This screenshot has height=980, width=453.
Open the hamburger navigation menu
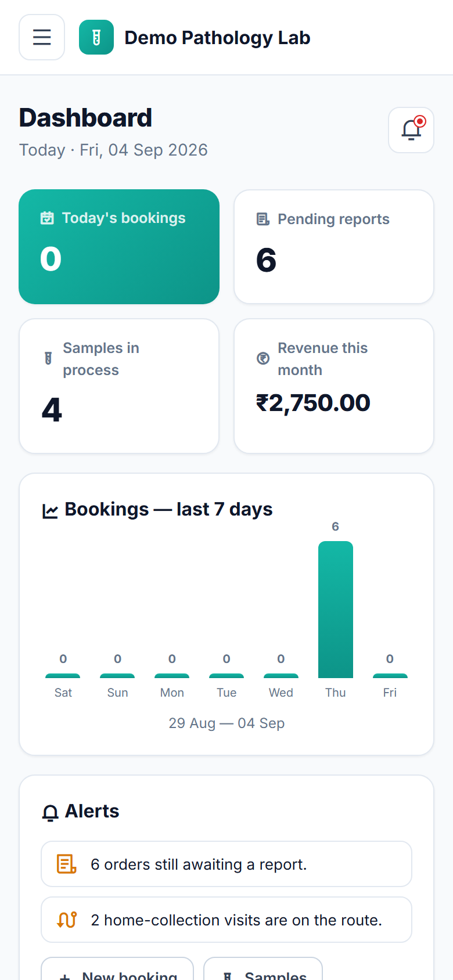coord(42,37)
